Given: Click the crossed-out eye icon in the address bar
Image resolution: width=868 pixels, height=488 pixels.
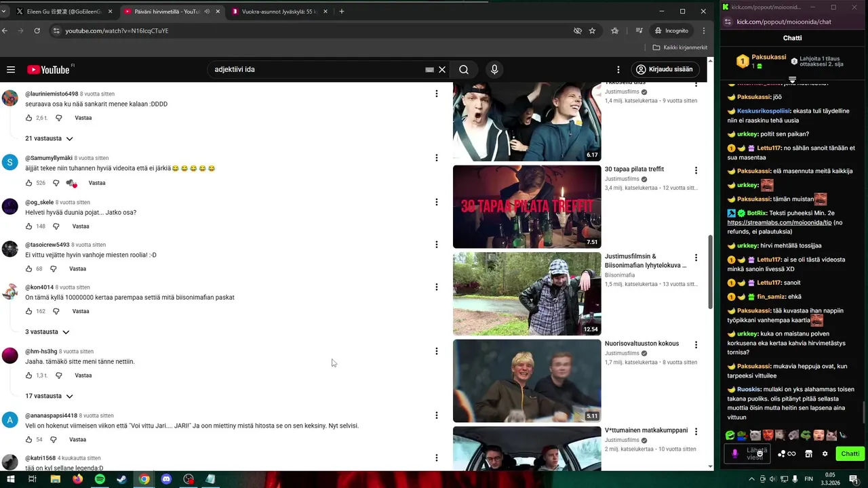Looking at the screenshot, I should click(x=578, y=30).
